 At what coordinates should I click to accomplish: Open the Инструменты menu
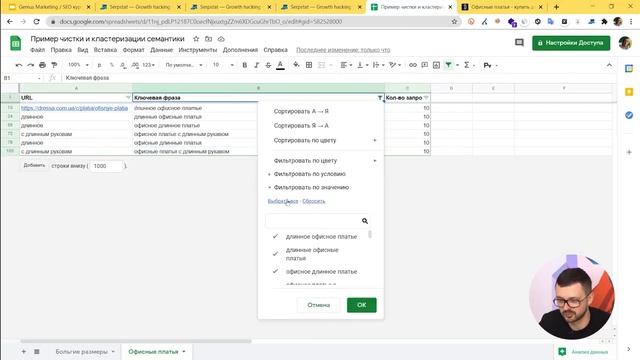(198, 50)
